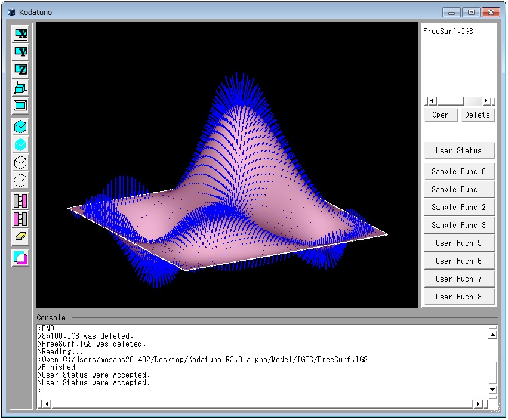Click console line 'FreeSurf.IGS was deleted.'
Image resolution: width=508 pixels, height=420 pixels.
(94, 344)
